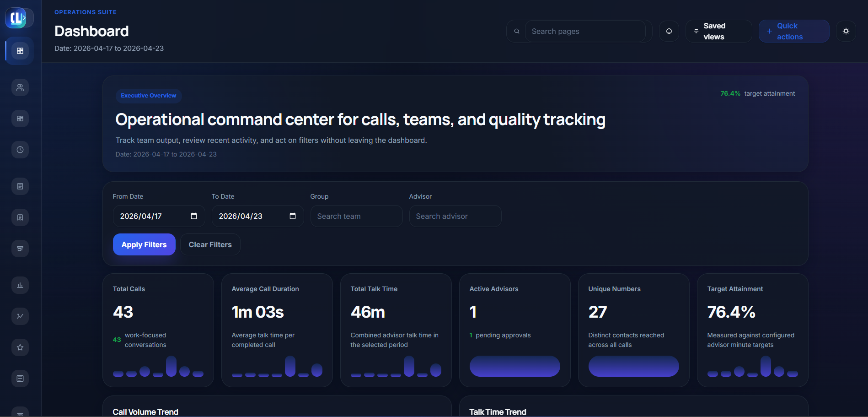Click the To Date field 2026/04/23
This screenshot has height=417, width=868.
tap(258, 216)
